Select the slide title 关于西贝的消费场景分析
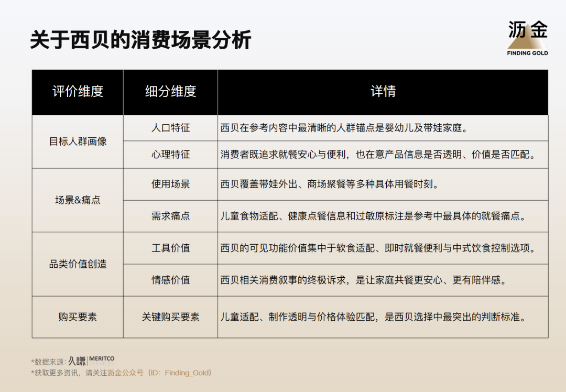Image resolution: width=566 pixels, height=392 pixels. tap(140, 39)
